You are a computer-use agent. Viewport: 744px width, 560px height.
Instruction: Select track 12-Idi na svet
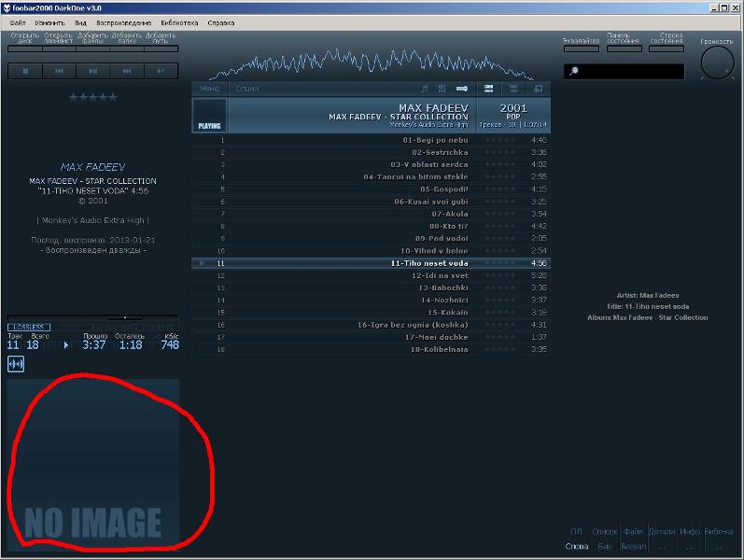tap(371, 275)
